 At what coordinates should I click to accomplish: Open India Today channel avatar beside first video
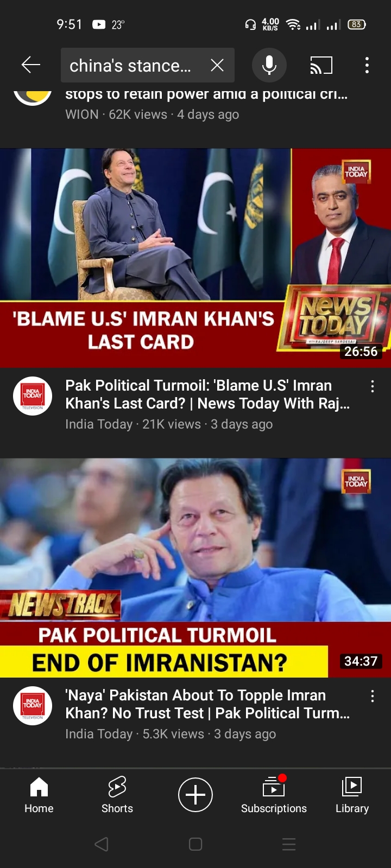33,396
